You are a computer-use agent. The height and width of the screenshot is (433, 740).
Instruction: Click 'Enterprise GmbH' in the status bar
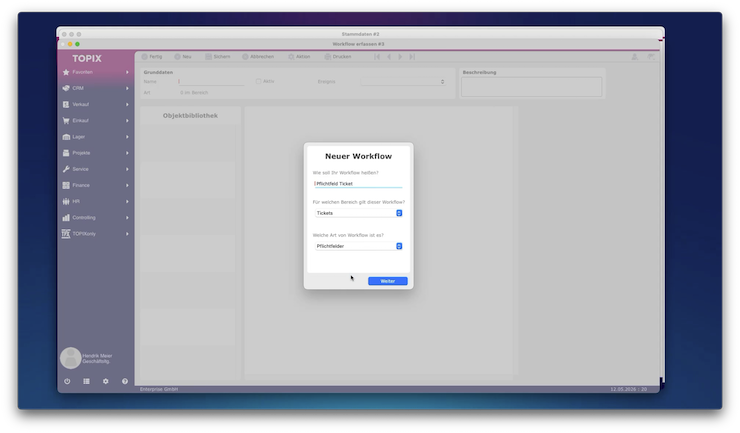pos(159,389)
